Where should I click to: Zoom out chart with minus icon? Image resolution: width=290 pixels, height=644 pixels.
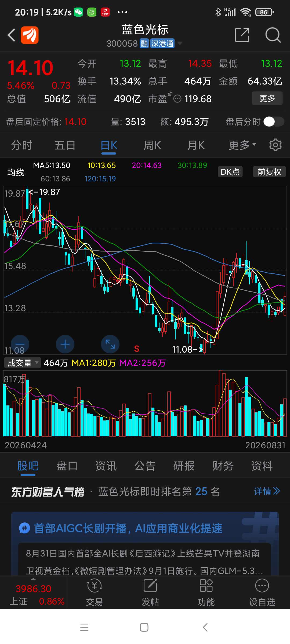[x=20, y=344]
